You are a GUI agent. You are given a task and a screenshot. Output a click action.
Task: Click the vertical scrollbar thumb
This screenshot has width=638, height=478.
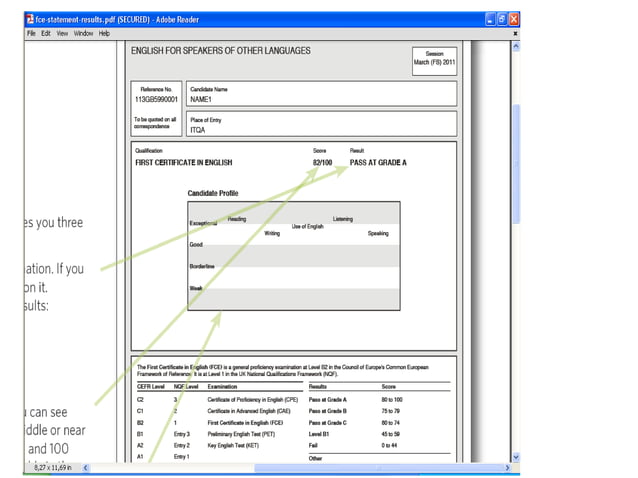(x=516, y=164)
